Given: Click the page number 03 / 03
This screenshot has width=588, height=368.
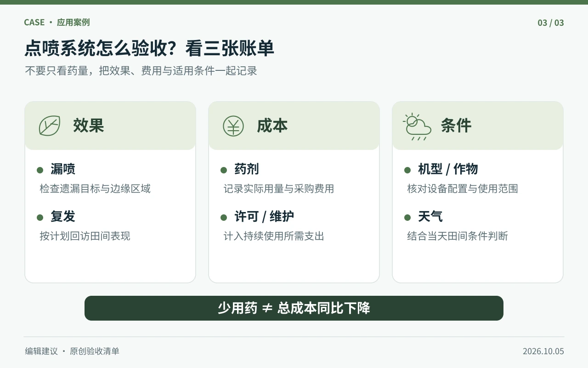Looking at the screenshot, I should click(551, 23).
